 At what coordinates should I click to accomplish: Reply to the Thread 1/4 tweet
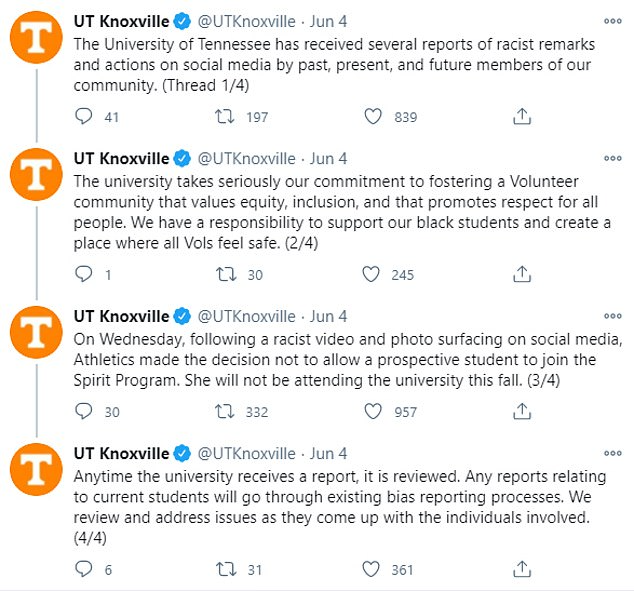[x=84, y=116]
